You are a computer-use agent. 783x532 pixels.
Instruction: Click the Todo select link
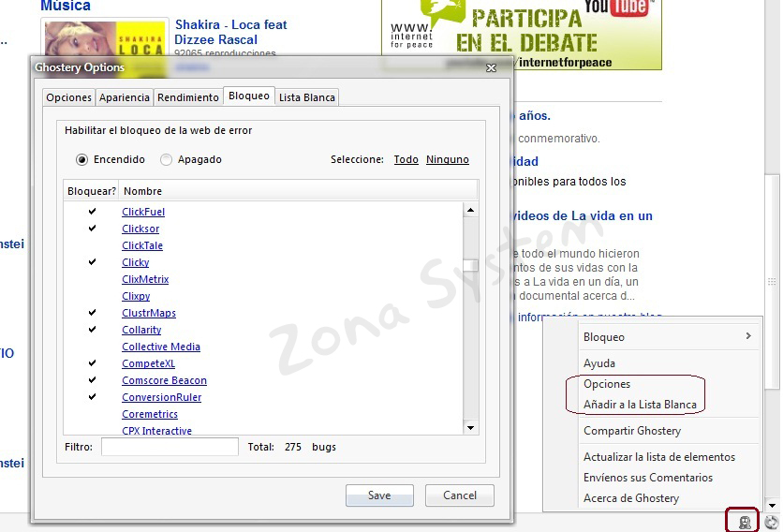coord(406,159)
